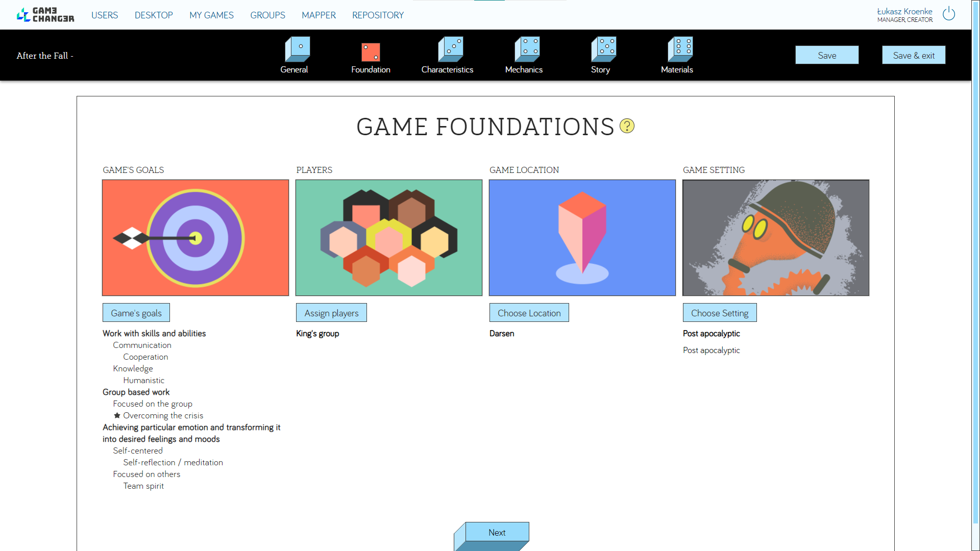Click the General dice icon
This screenshot has width=980, height=551.
coord(297,49)
